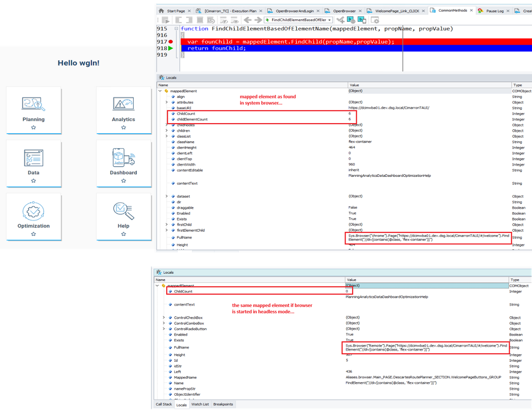
Task: Open the Call Stack bottom tab
Action: (x=164, y=404)
